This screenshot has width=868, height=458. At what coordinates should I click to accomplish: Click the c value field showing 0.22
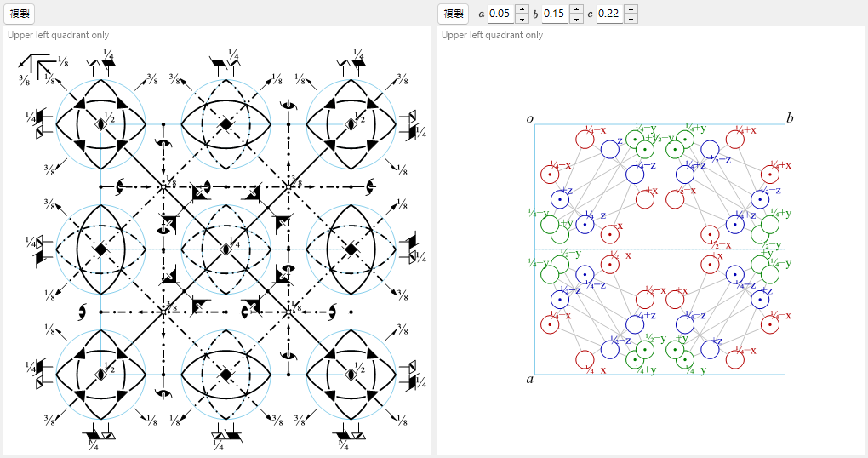[611, 14]
